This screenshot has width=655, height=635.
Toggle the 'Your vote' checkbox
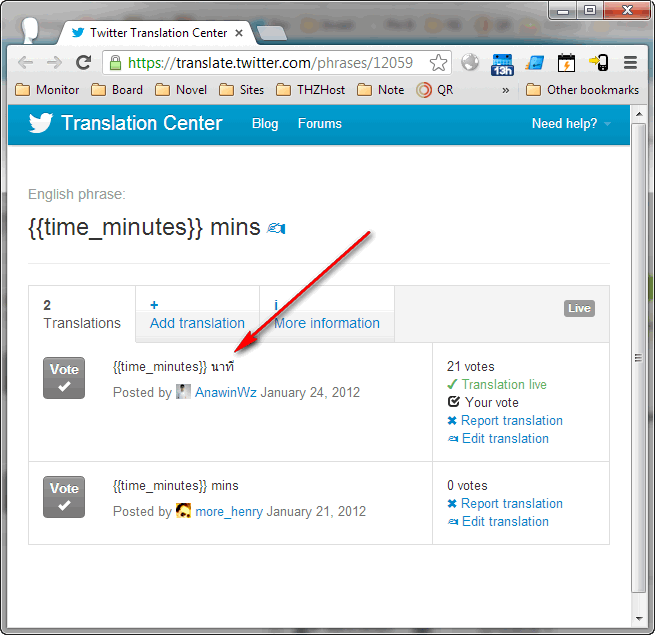[x=453, y=401]
